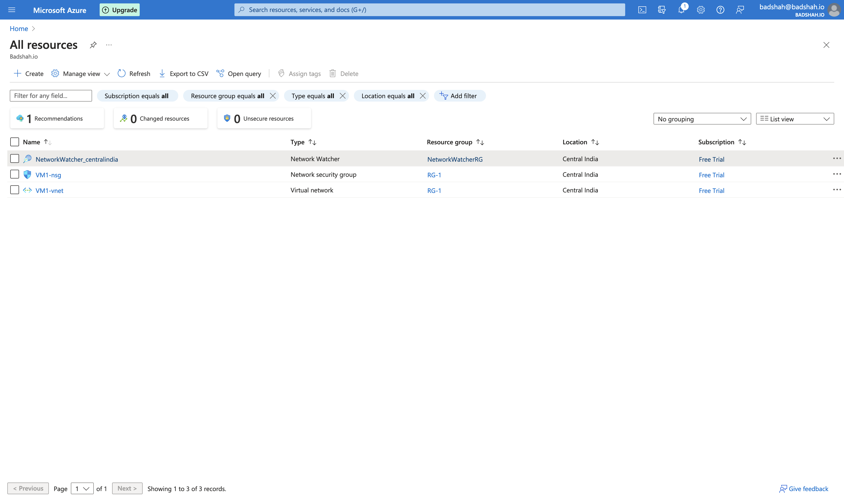Click the Delete trash icon in toolbar

[x=333, y=73]
